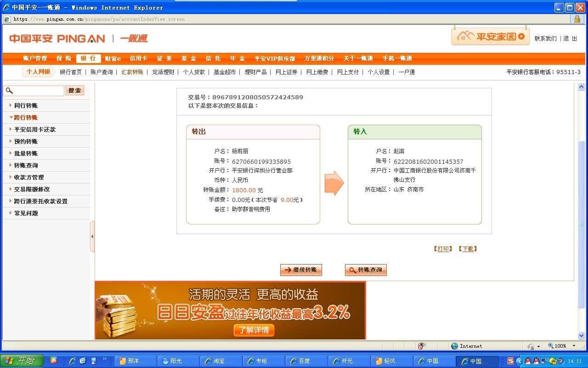Open 关于一账通 tab
Image resolution: width=588 pixels, height=368 pixels.
coord(358,58)
